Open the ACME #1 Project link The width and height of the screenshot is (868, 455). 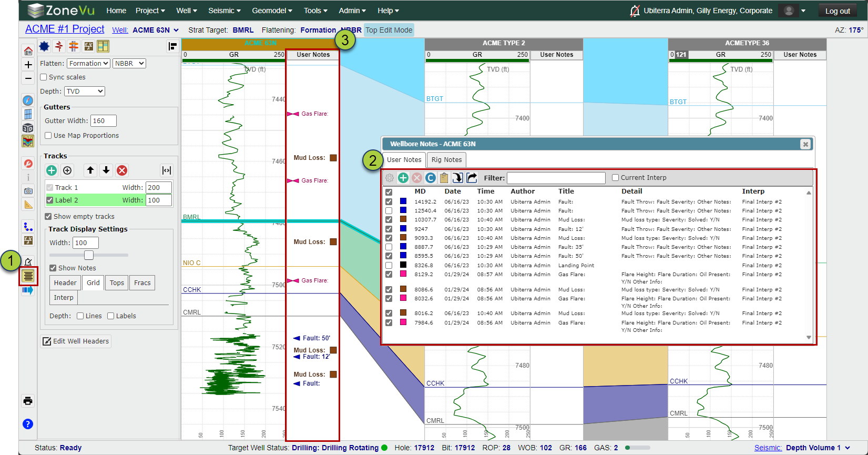pos(65,29)
